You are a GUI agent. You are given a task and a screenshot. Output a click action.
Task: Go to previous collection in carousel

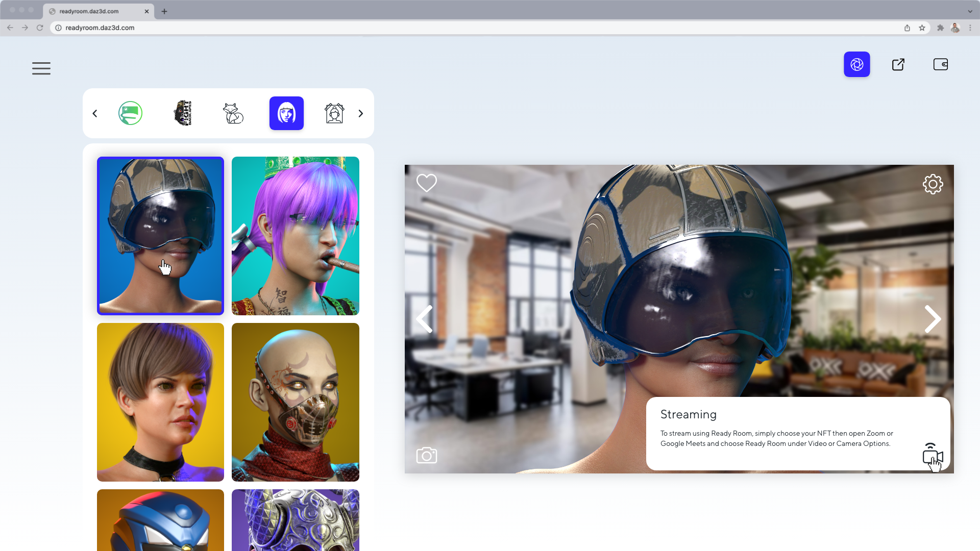95,113
